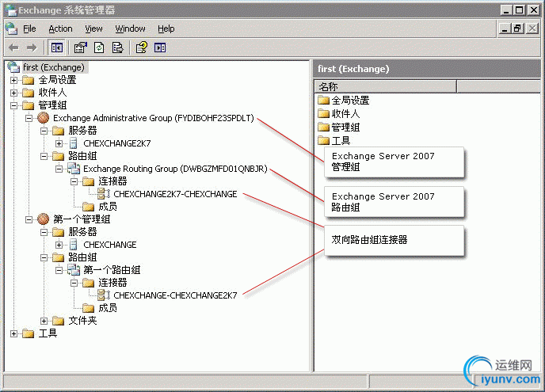Click the 第一个管理组 globe icon
The width and height of the screenshot is (545, 392).
[43, 219]
